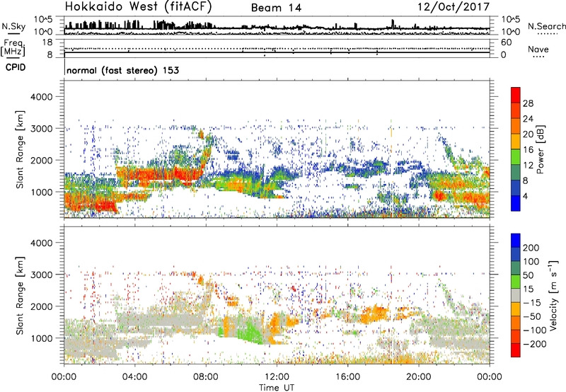
Task: Click the date '12/Oct/2017'
Action: [454, 7]
